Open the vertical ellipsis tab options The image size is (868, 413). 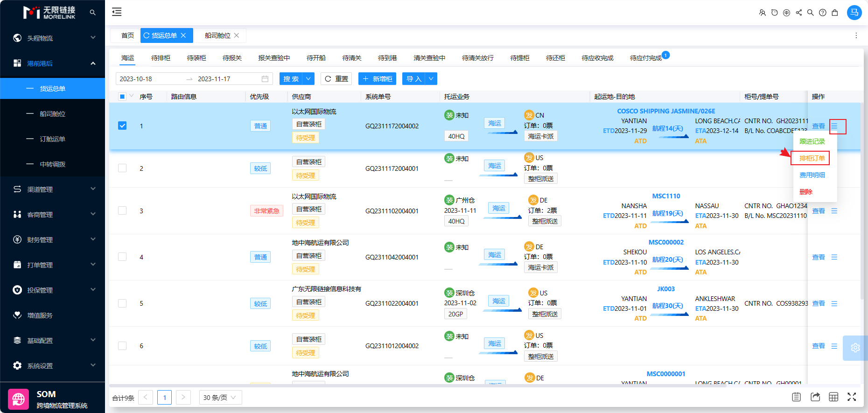click(856, 35)
